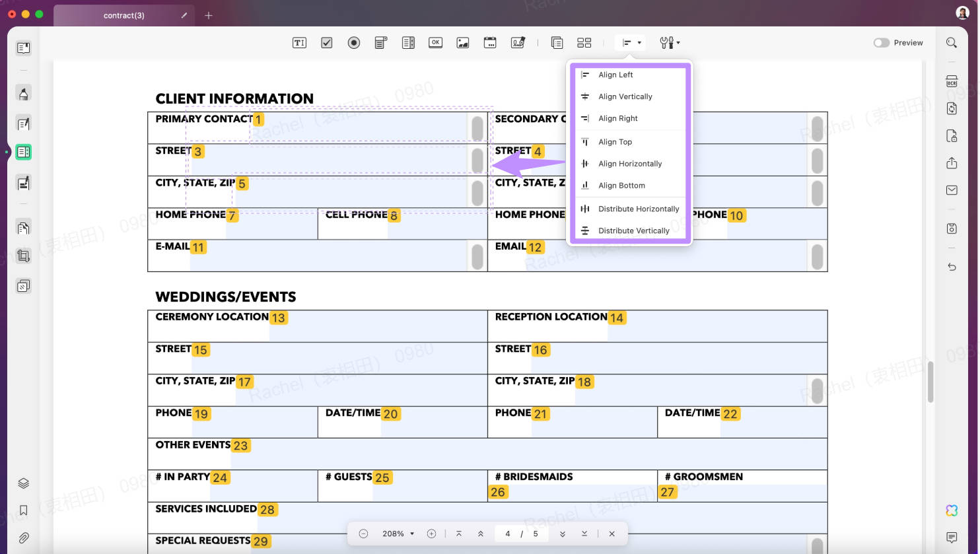This screenshot has width=980, height=554.
Task: Open the Fill & Sign sidebar icon
Action: [x=23, y=183]
